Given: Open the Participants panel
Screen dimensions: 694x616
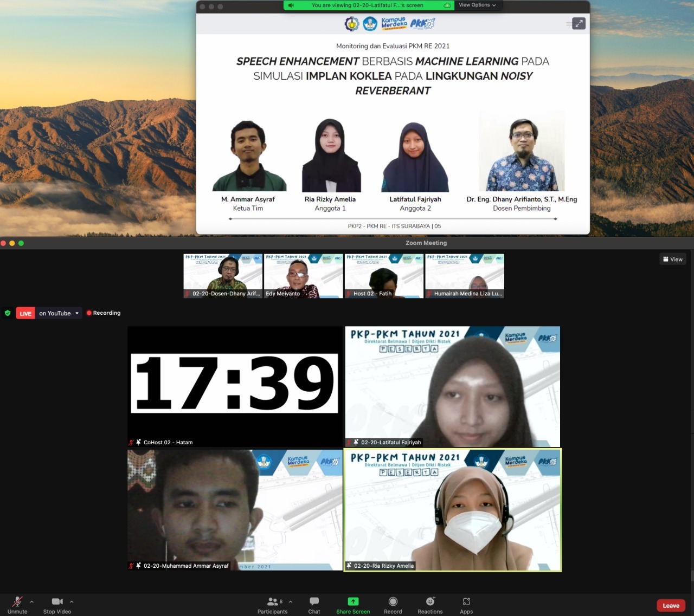Looking at the screenshot, I should coord(272,605).
